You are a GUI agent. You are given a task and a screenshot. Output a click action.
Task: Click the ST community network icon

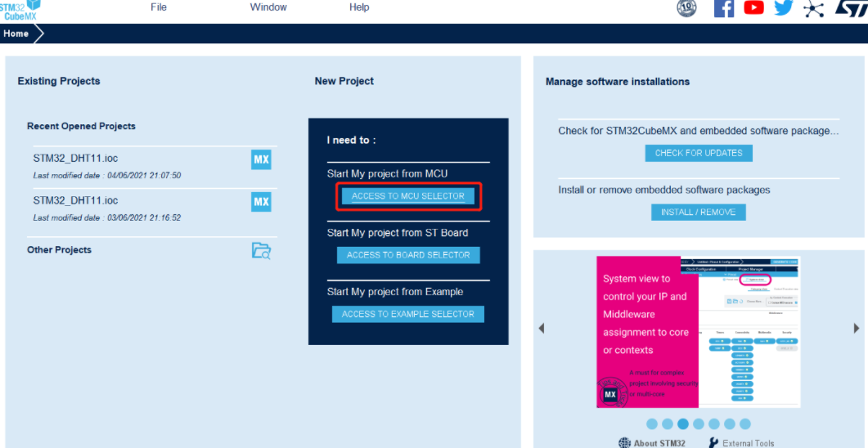[813, 8]
